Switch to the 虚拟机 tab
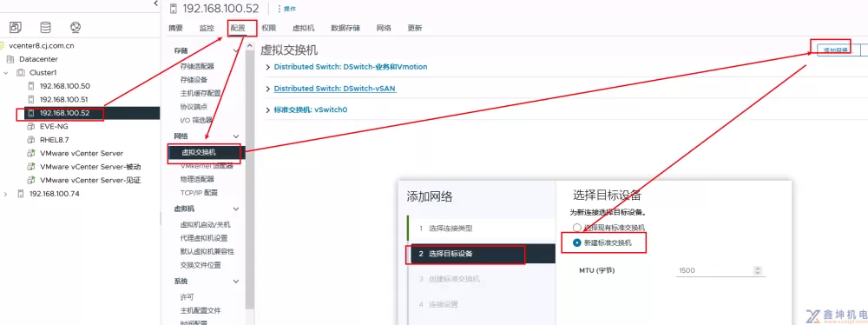 (303, 29)
